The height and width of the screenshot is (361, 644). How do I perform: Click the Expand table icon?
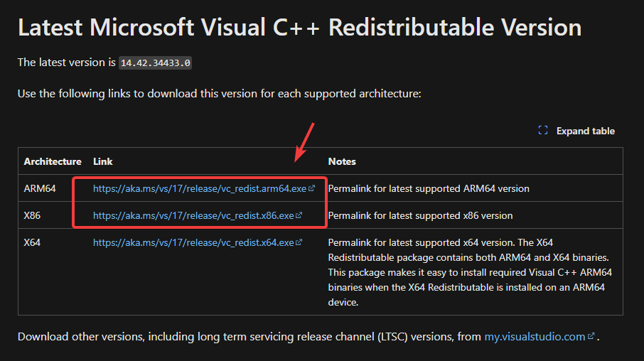point(543,131)
